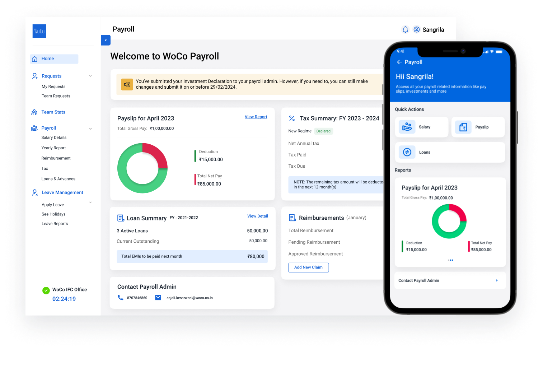Tap Payslip quick action icon on phone
Image resolution: width=543 pixels, height=392 pixels.
point(463,127)
